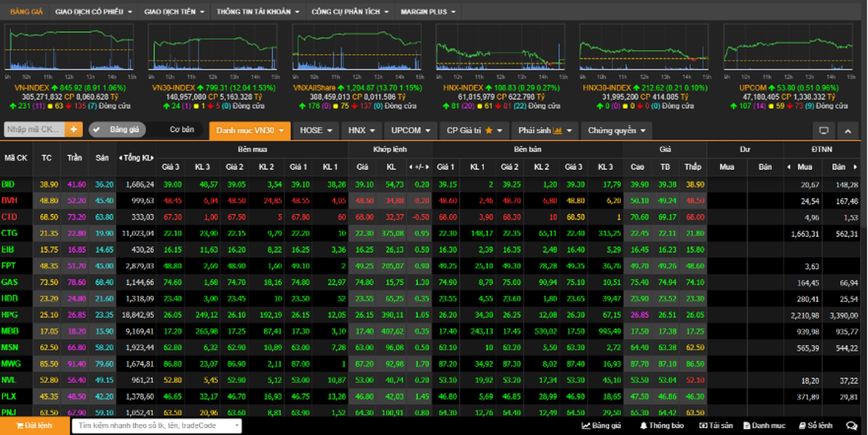Screen dimensions: 868x435
Task: Click the VNXAllShare chart thumbnail
Action: (357, 47)
